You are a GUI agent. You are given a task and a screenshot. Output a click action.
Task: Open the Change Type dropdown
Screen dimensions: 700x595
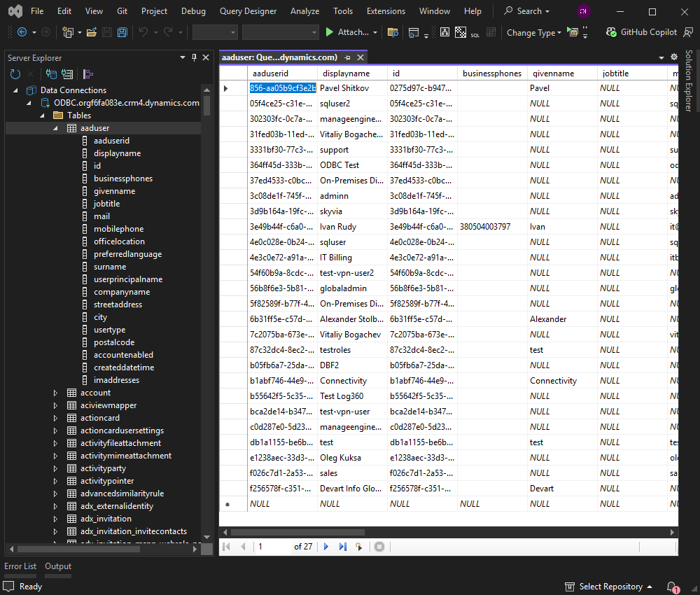(533, 32)
